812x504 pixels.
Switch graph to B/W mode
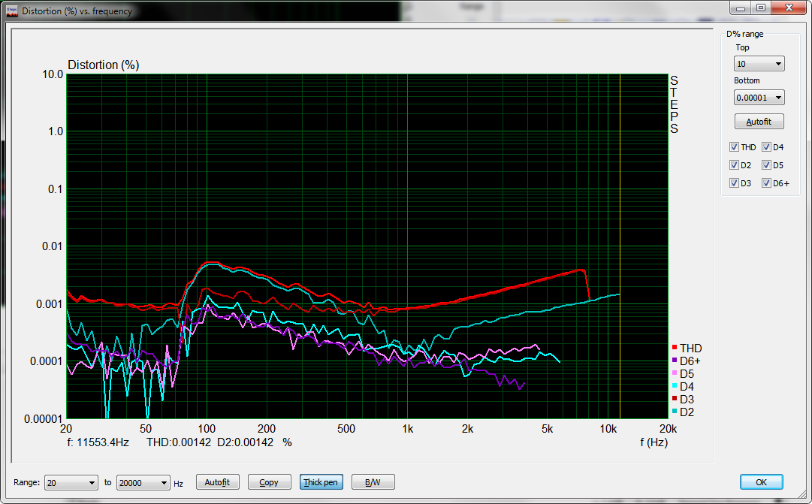click(372, 482)
